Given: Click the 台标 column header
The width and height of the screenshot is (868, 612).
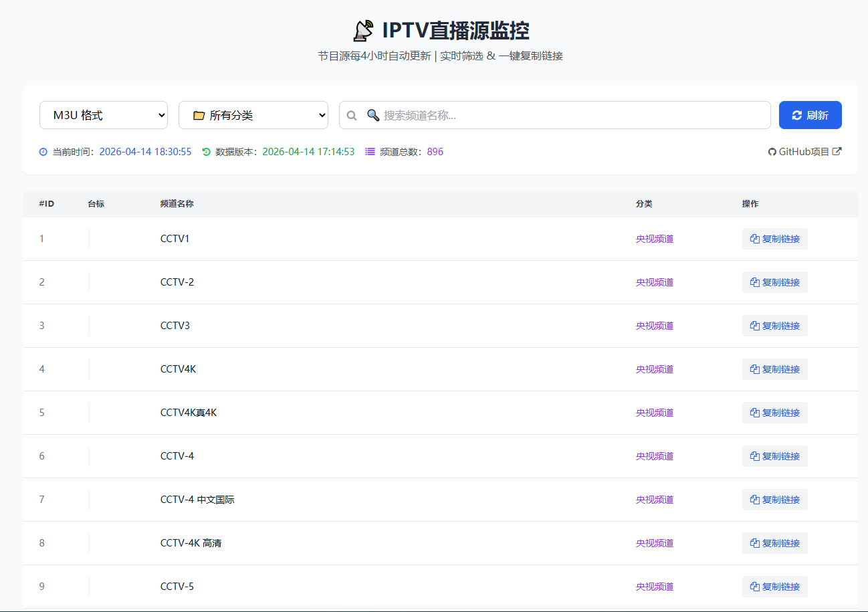Looking at the screenshot, I should coord(96,204).
